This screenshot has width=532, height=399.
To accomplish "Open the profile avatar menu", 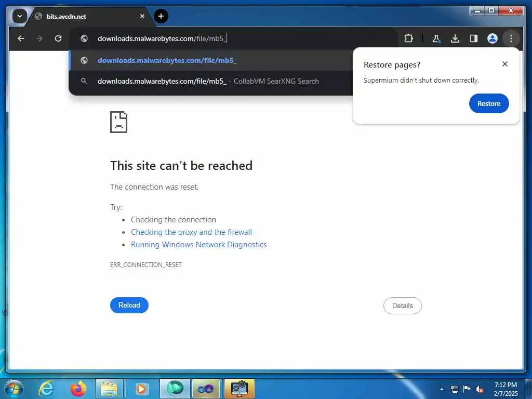I will tap(493, 38).
